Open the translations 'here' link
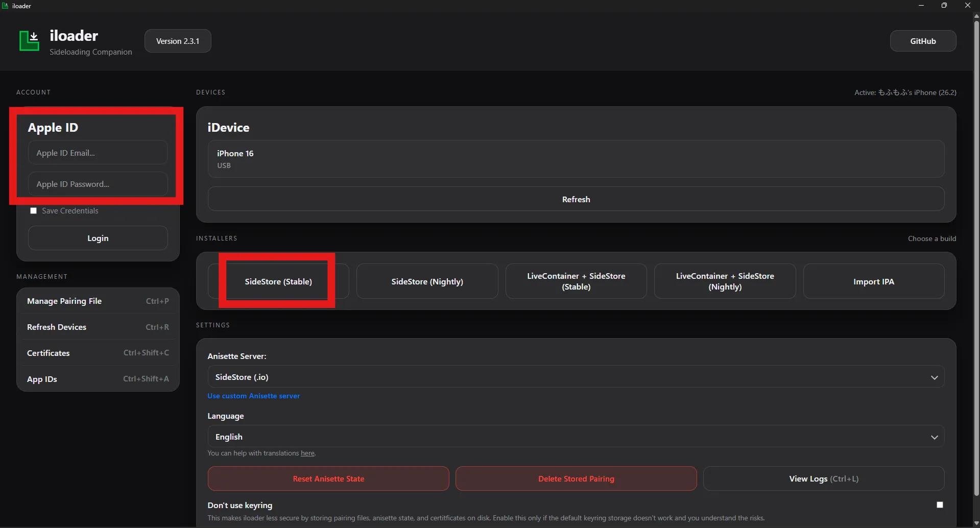This screenshot has height=528, width=980. pyautogui.click(x=307, y=453)
